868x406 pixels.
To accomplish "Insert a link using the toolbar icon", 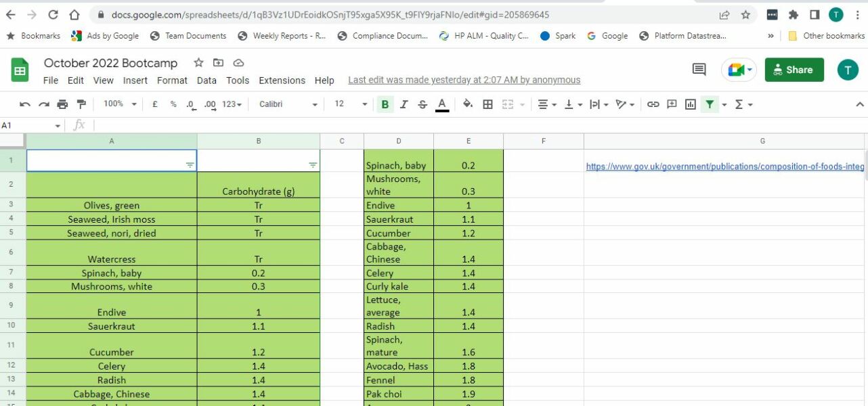I will click(653, 104).
